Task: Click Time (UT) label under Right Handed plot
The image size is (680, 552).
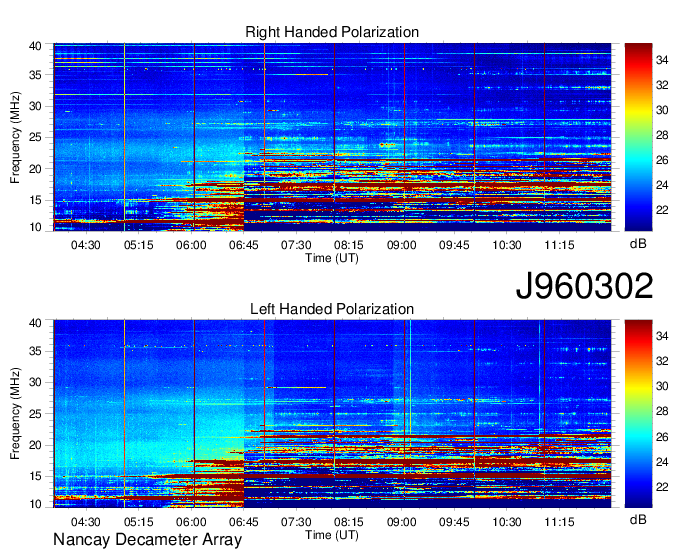Action: (332, 258)
